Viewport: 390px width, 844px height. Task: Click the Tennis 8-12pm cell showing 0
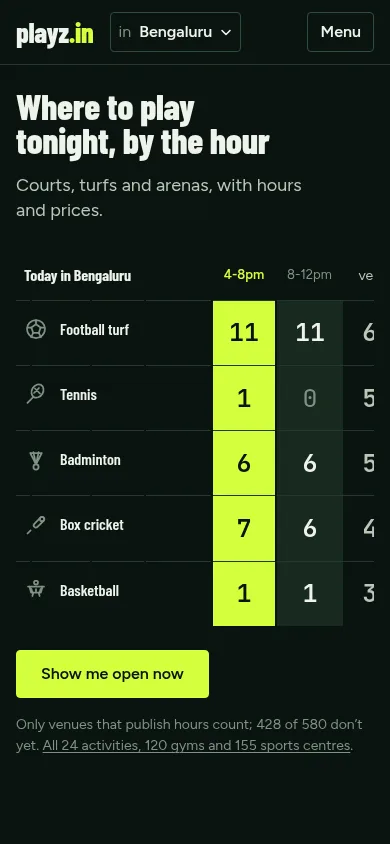(x=309, y=398)
